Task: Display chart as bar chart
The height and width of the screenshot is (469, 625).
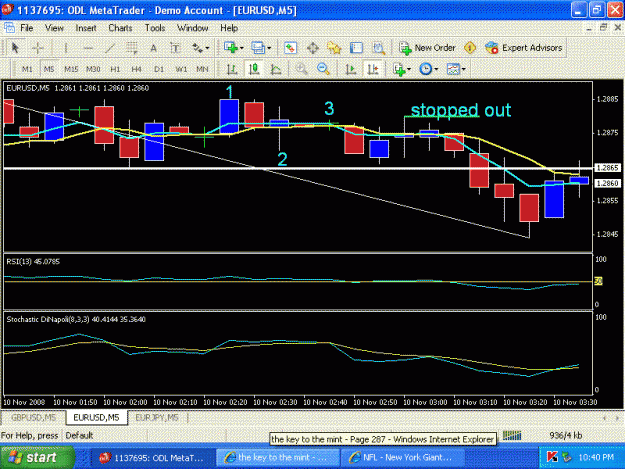Action: click(x=232, y=69)
